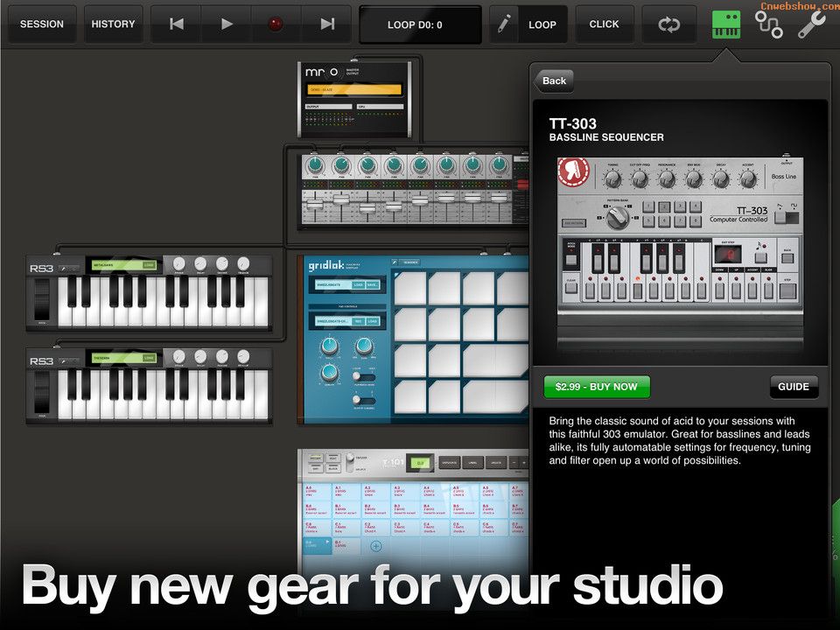Turn the lower blue Gridlok knob
This screenshot has height=630, width=840.
coord(330,373)
